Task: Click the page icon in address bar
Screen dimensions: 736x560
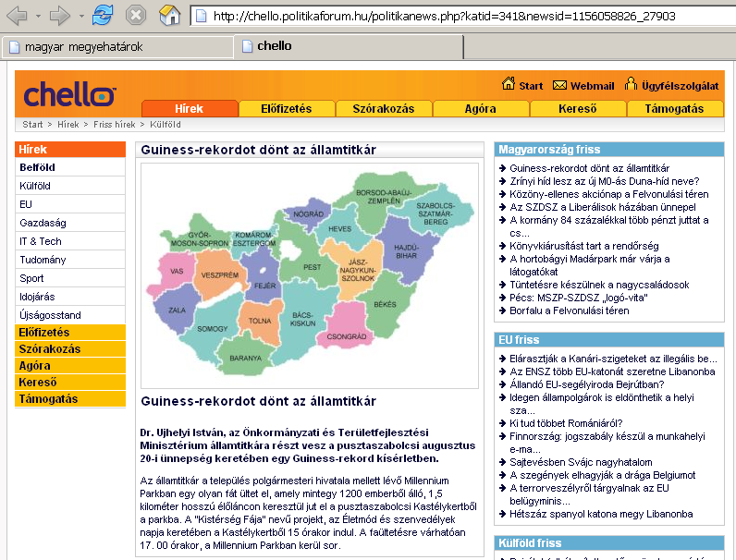Action: click(x=202, y=17)
